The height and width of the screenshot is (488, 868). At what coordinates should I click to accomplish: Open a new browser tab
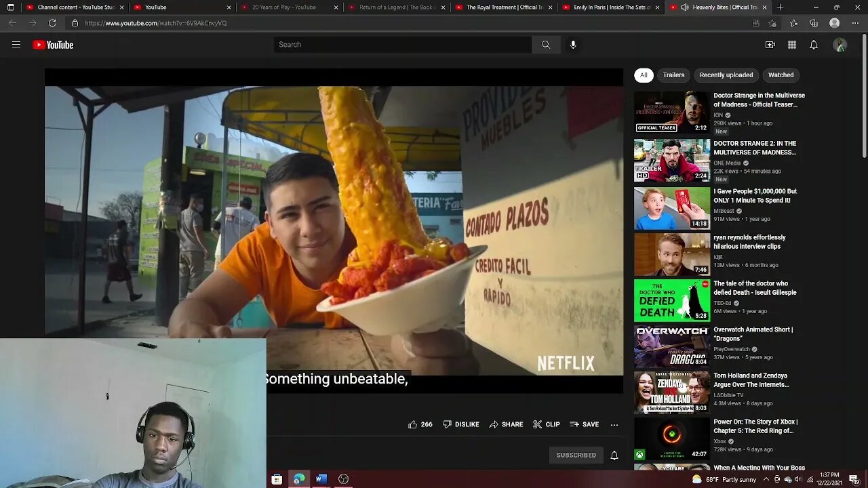[x=780, y=7]
